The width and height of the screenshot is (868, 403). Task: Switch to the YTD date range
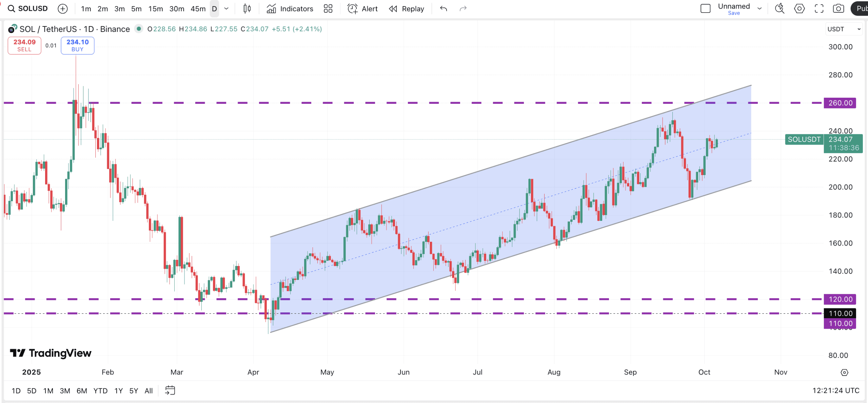[x=100, y=391]
